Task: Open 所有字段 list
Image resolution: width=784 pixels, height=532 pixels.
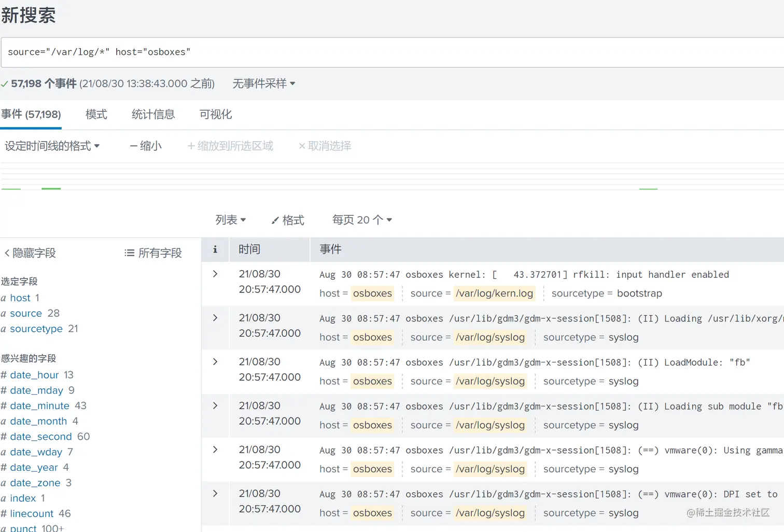Action: point(153,253)
